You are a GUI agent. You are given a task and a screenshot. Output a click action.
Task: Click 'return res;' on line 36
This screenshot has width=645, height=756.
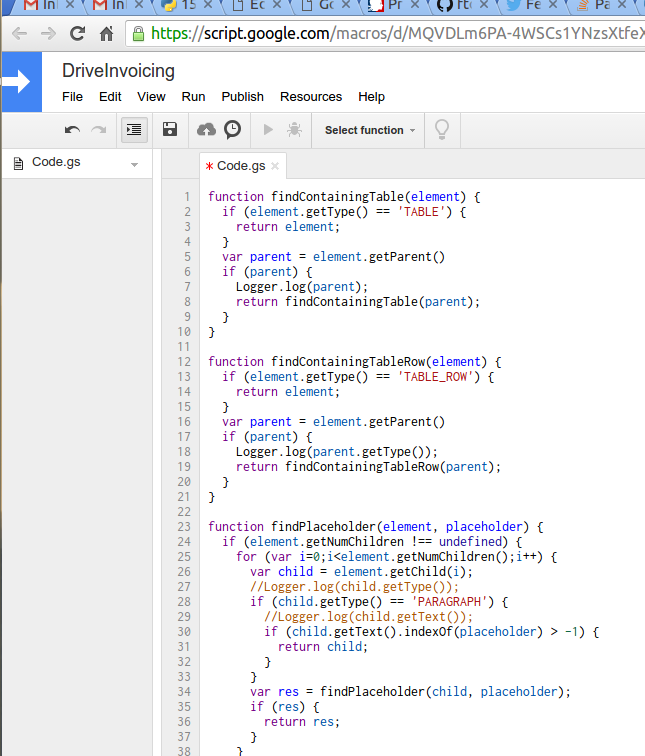pyautogui.click(x=302, y=722)
